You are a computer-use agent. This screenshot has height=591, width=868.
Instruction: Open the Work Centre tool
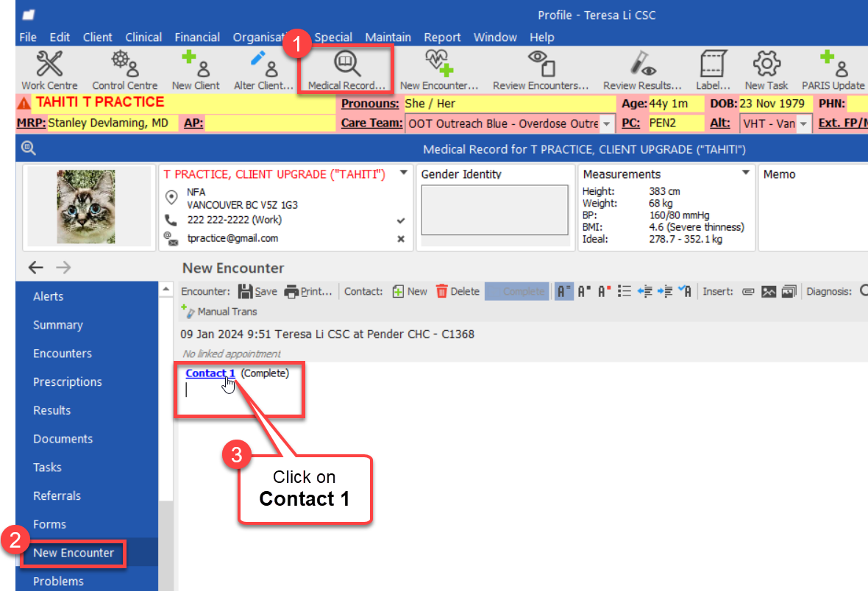[x=50, y=71]
